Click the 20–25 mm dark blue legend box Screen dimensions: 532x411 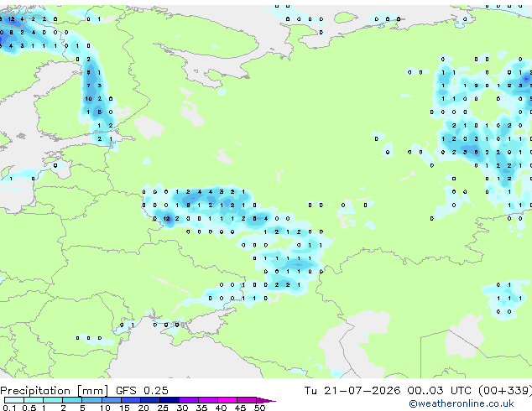149,400
